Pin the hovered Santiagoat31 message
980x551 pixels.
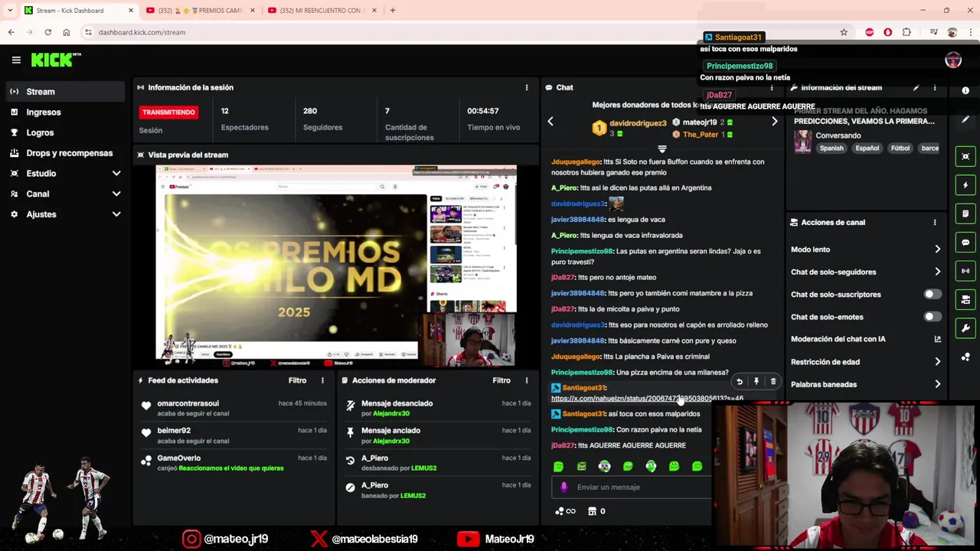click(756, 381)
